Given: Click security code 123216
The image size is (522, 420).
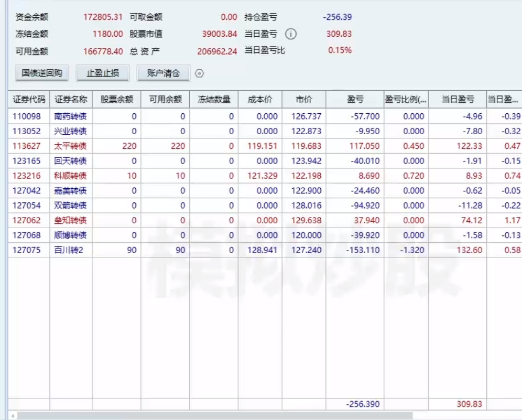Looking at the screenshot, I should (27, 176).
